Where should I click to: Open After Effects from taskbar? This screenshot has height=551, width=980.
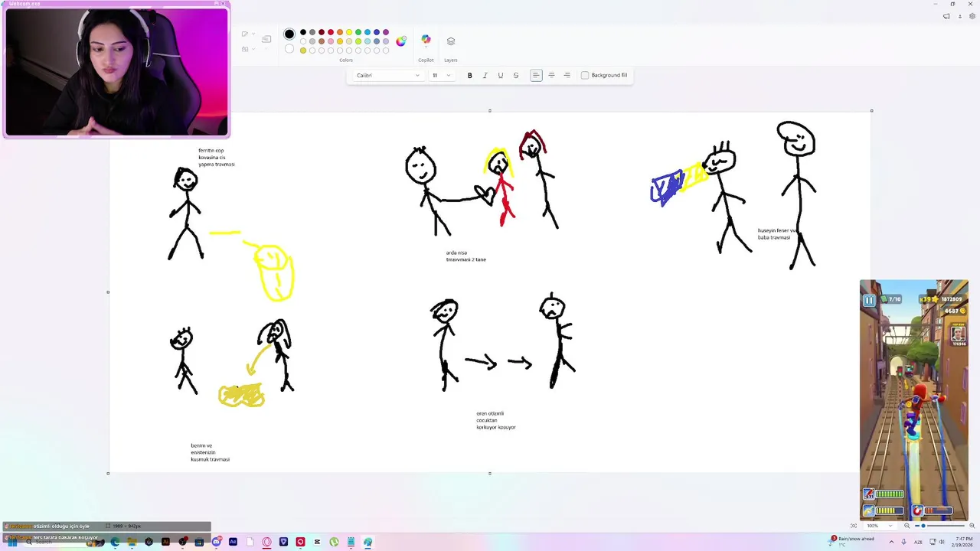(233, 542)
